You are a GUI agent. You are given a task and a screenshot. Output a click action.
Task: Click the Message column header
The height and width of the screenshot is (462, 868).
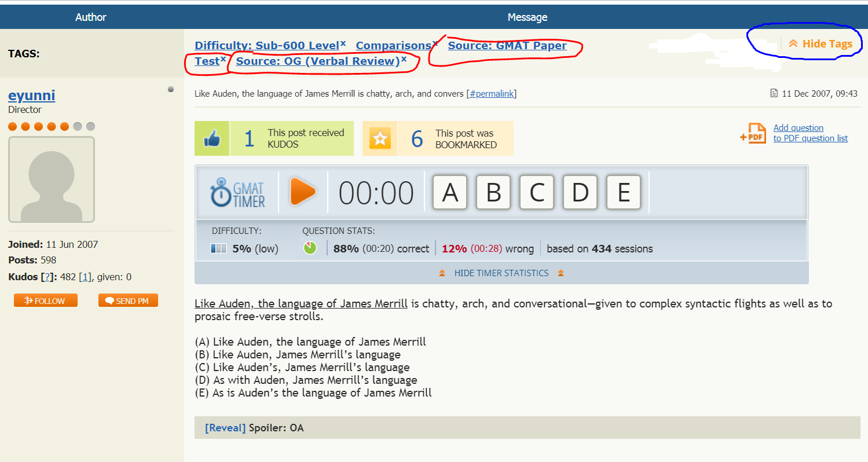[528, 17]
